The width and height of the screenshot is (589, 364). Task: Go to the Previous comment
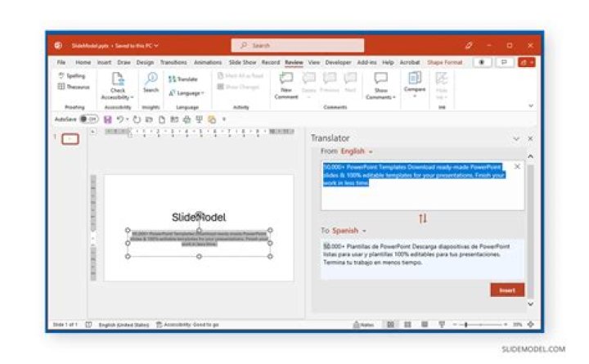tap(330, 83)
